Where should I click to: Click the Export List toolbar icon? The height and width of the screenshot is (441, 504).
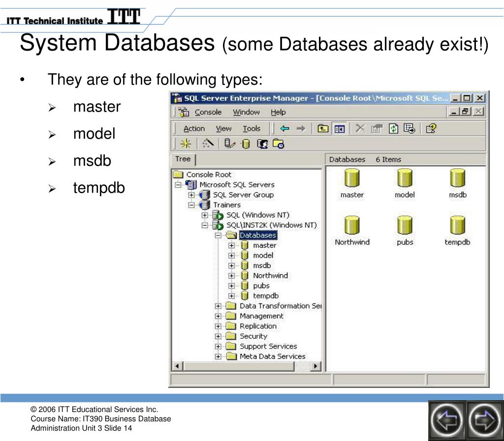[409, 129]
